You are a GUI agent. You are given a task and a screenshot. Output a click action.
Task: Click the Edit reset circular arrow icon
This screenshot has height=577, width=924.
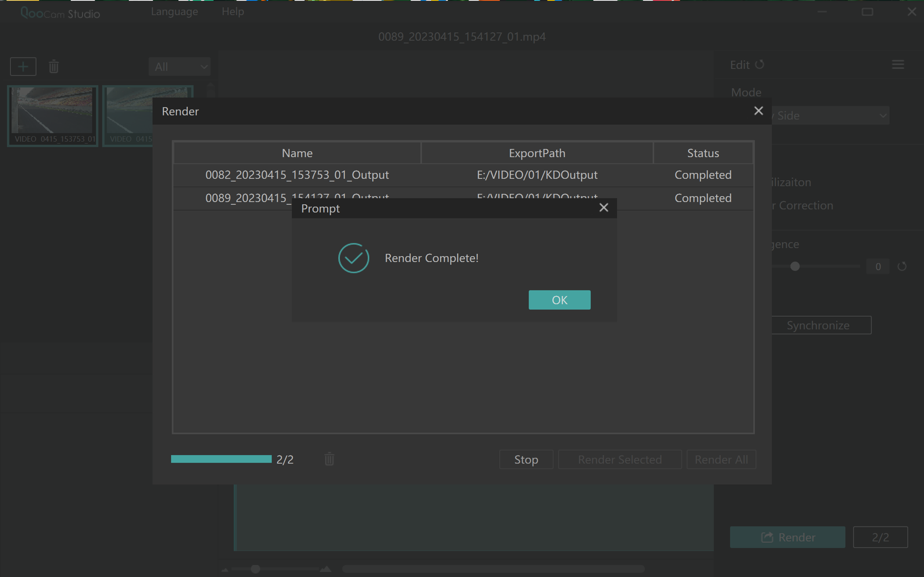(x=759, y=65)
